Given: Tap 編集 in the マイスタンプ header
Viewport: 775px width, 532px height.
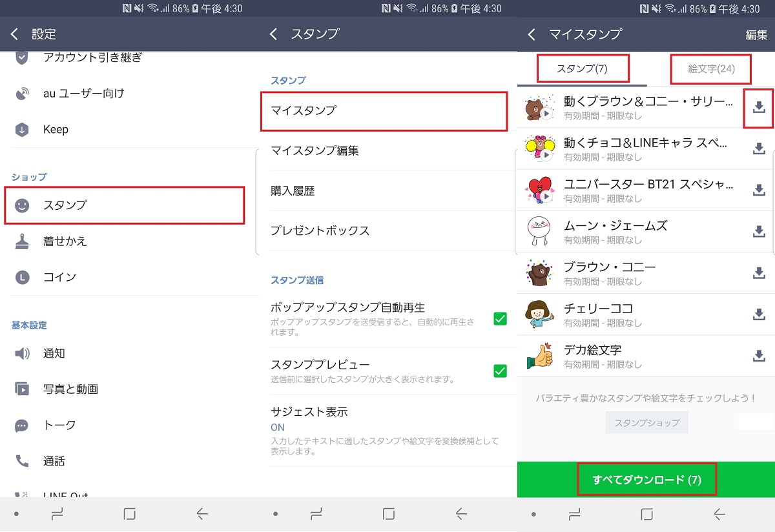Looking at the screenshot, I should click(x=756, y=35).
